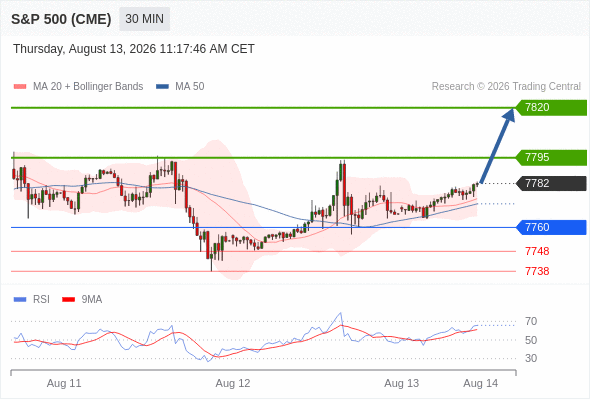Click the 7738 red support label

coord(537,271)
